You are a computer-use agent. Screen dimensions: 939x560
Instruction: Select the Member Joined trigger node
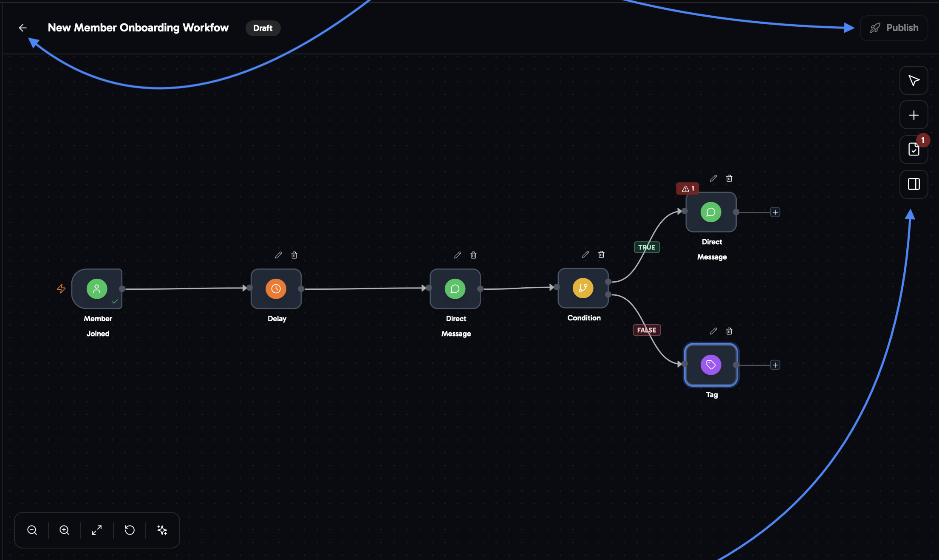click(97, 289)
